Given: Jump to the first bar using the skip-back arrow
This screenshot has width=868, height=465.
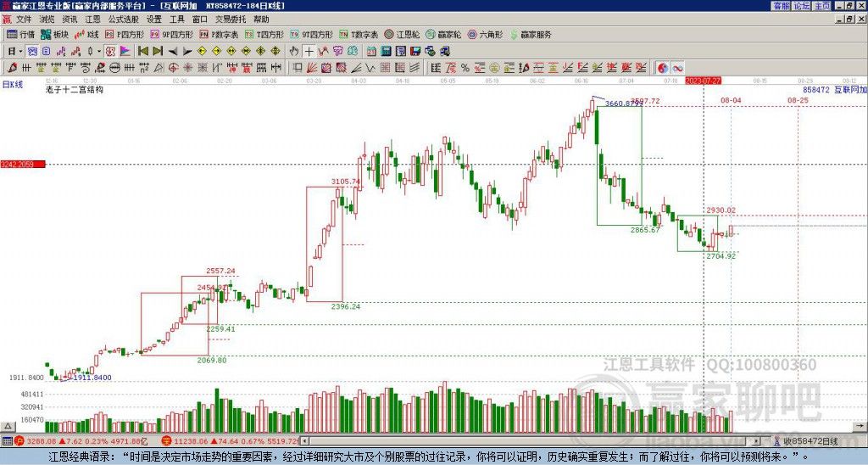Looking at the screenshot, I should coord(142,51).
